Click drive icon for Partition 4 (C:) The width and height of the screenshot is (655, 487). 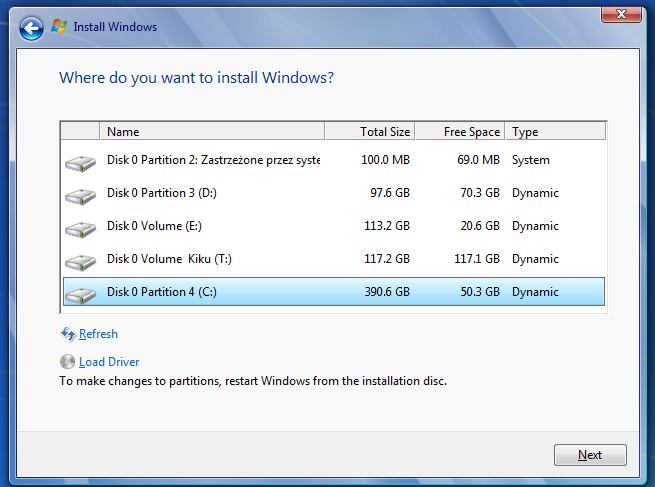click(81, 295)
